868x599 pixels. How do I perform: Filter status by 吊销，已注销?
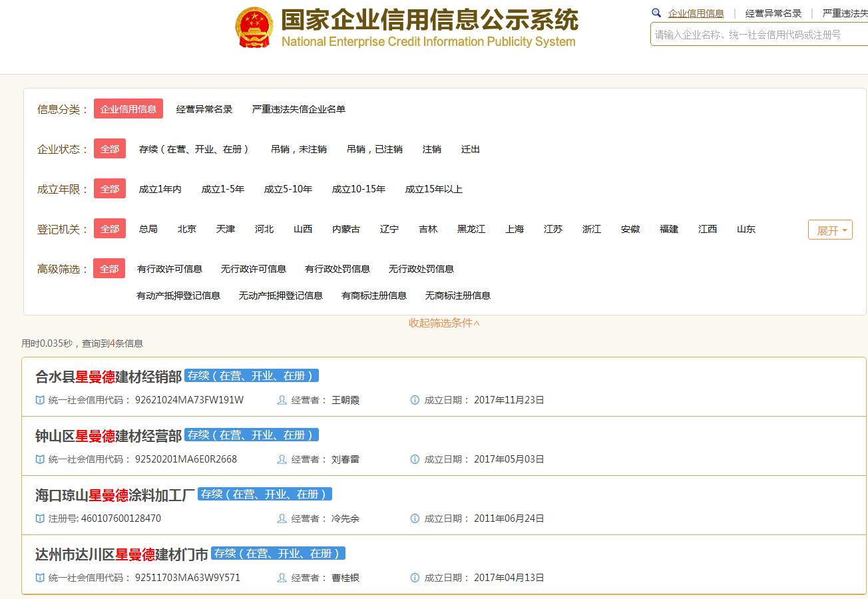click(375, 149)
